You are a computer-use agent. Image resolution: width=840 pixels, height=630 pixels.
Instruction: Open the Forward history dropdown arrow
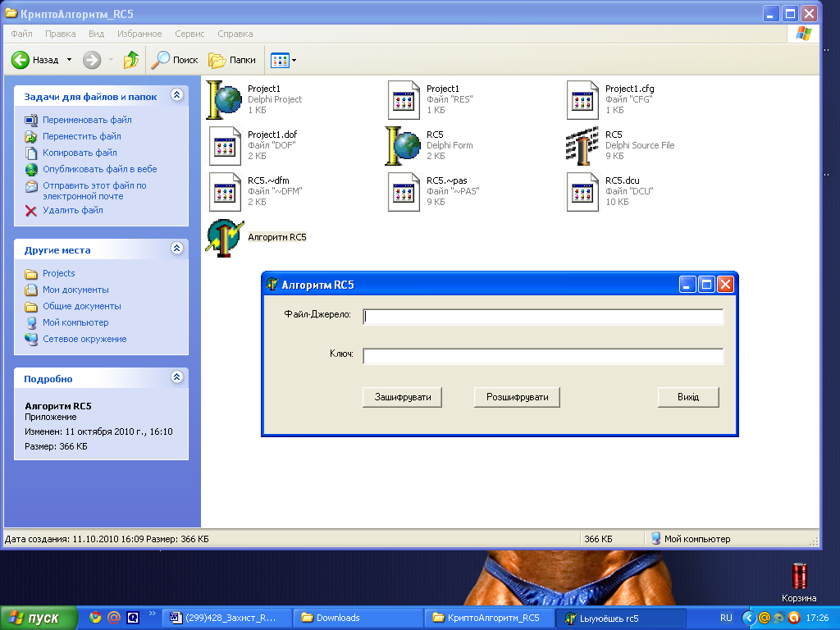[x=111, y=60]
